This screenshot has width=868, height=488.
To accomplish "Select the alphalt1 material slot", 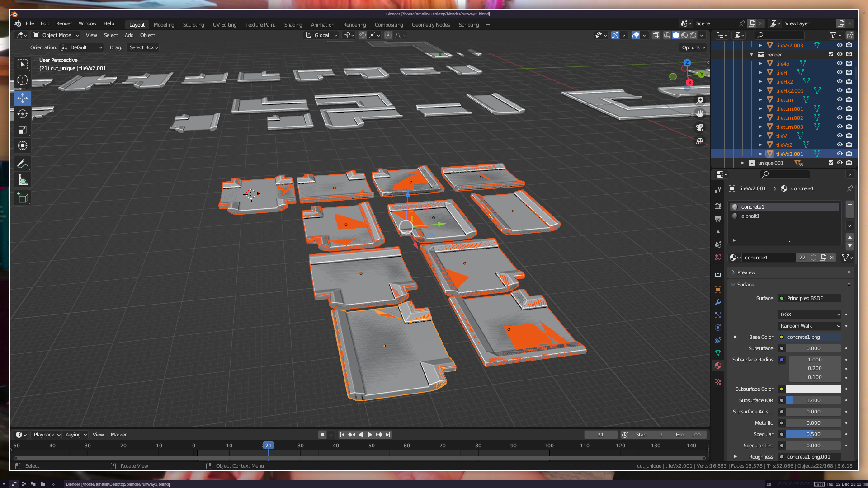I will 750,216.
